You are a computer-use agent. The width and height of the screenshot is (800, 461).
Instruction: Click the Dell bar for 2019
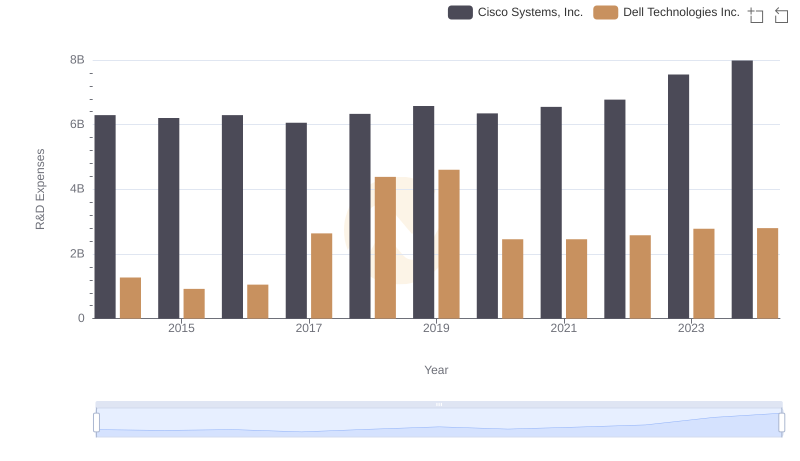pyautogui.click(x=449, y=244)
